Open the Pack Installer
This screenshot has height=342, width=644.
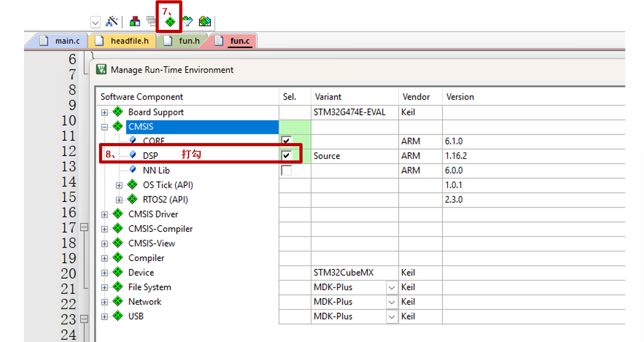(205, 22)
